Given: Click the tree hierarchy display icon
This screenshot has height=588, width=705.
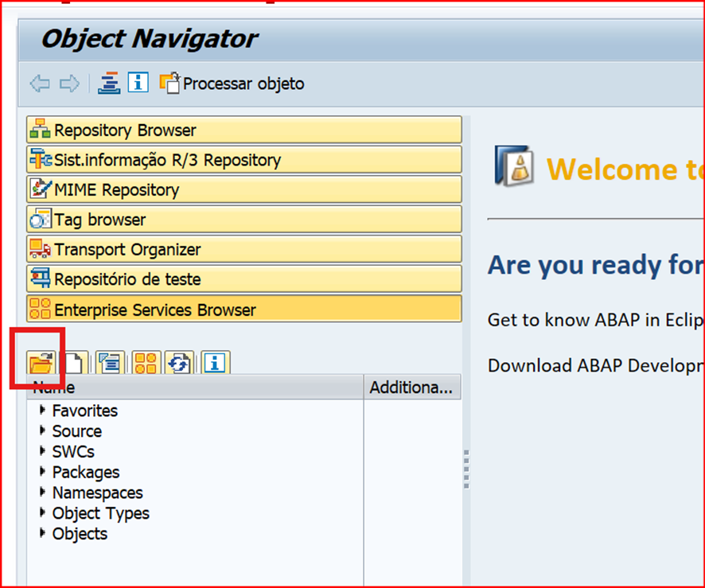Looking at the screenshot, I should (x=109, y=363).
